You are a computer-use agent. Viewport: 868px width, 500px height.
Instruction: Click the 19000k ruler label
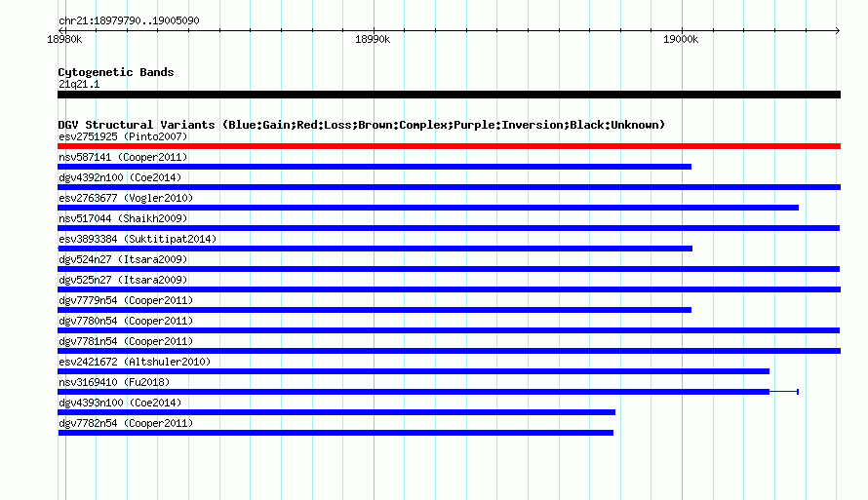pyautogui.click(x=681, y=39)
